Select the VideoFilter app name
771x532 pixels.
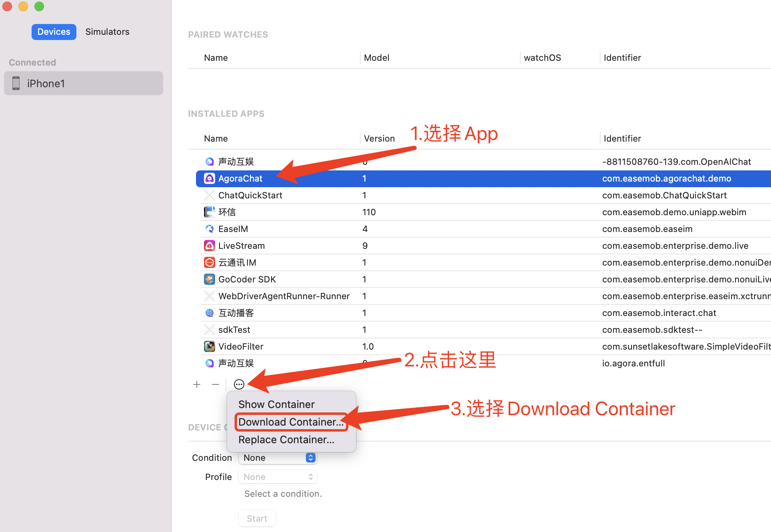(x=241, y=346)
